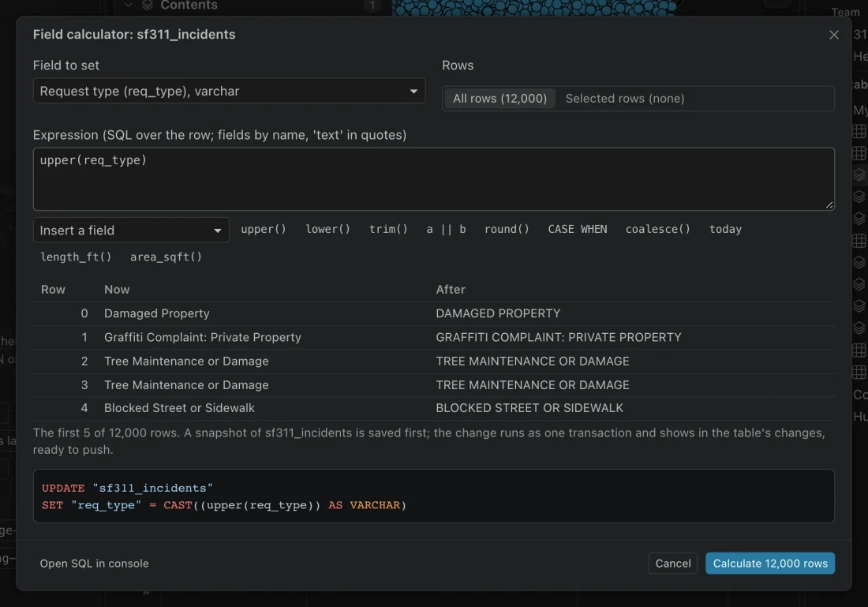Insert the today chip
This screenshot has height=607, width=868.
(725, 229)
